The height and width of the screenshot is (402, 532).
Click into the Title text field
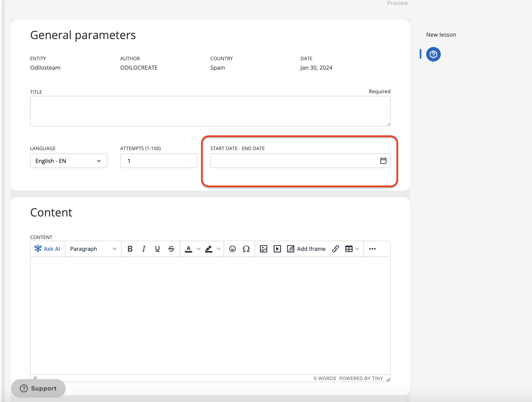(x=211, y=111)
